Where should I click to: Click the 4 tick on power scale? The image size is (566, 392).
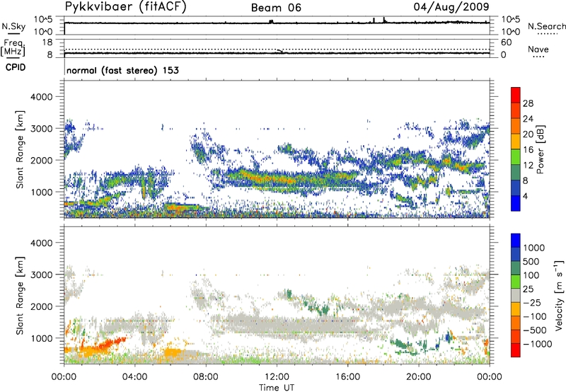[525, 196]
